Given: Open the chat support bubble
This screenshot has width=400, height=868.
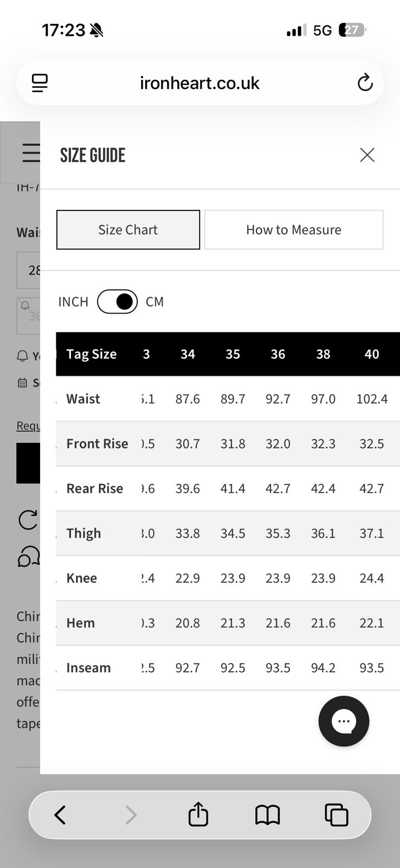Looking at the screenshot, I should click(x=344, y=721).
